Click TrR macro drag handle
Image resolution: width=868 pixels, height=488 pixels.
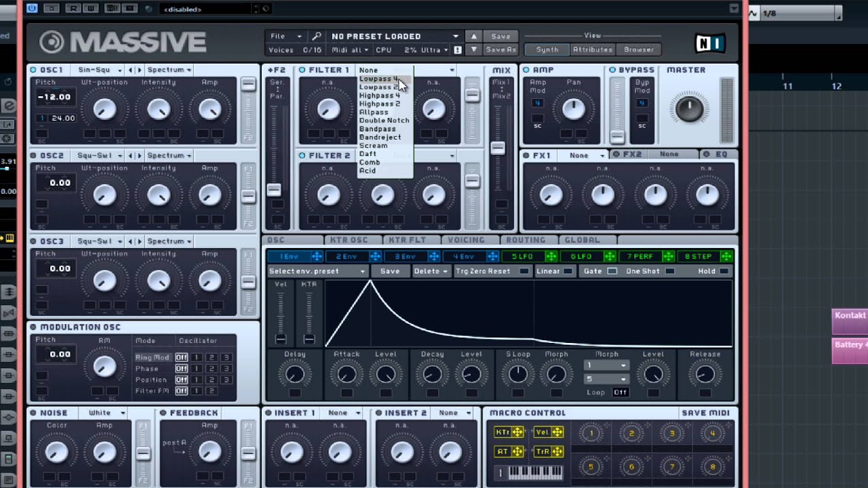[557, 451]
